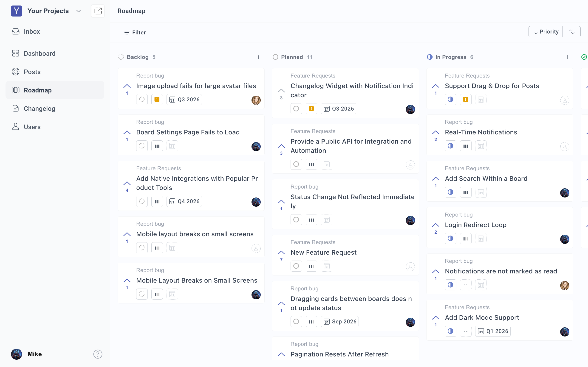Add new post to Backlog column
This screenshot has width=588, height=367.
(x=259, y=57)
